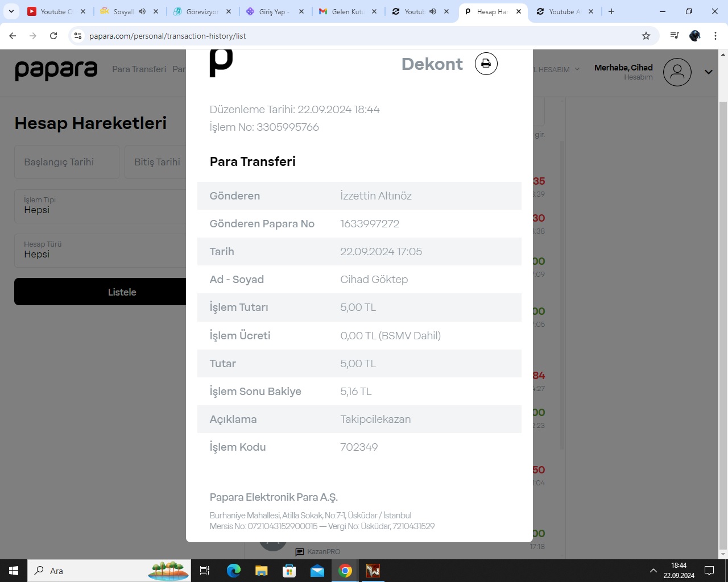Click the Papara logo in receipt header
728x582 pixels.
click(x=221, y=63)
